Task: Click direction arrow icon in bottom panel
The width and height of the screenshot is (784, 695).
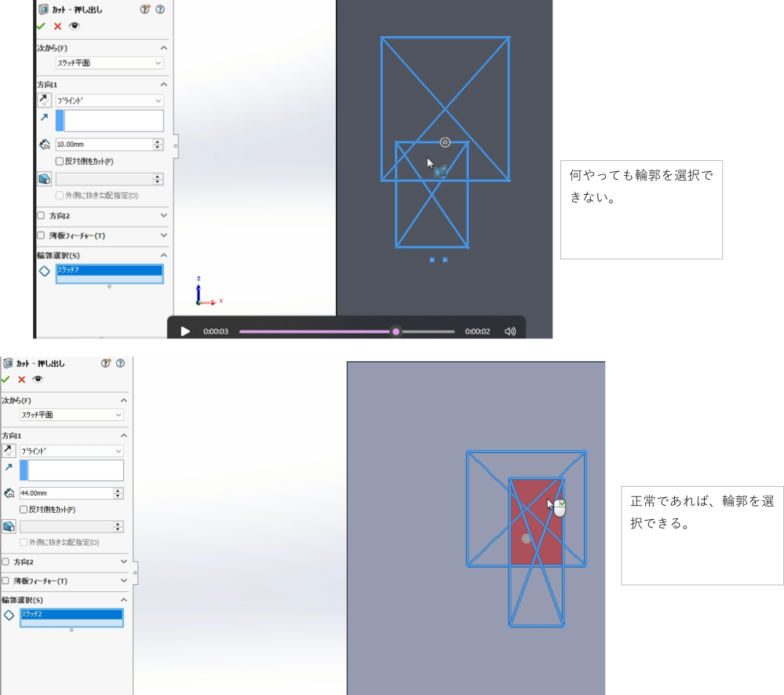Action: tap(9, 466)
